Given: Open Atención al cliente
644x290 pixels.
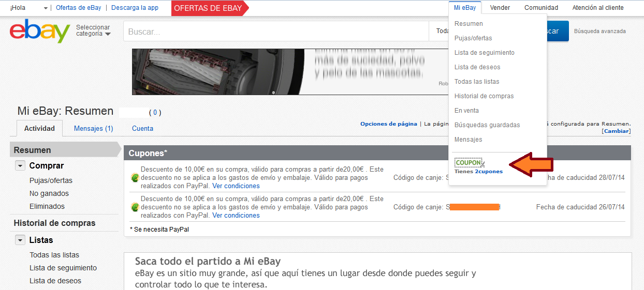Looking at the screenshot, I should coord(598,8).
